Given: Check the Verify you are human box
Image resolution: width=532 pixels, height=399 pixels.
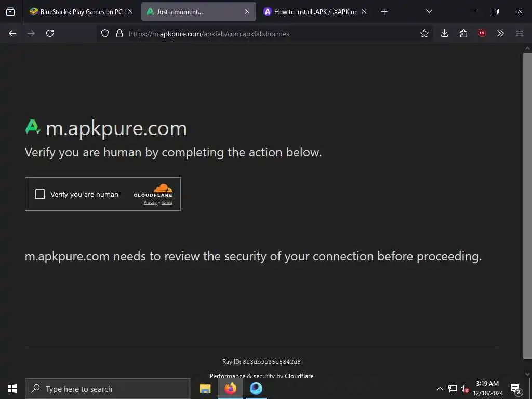Looking at the screenshot, I should pos(40,194).
